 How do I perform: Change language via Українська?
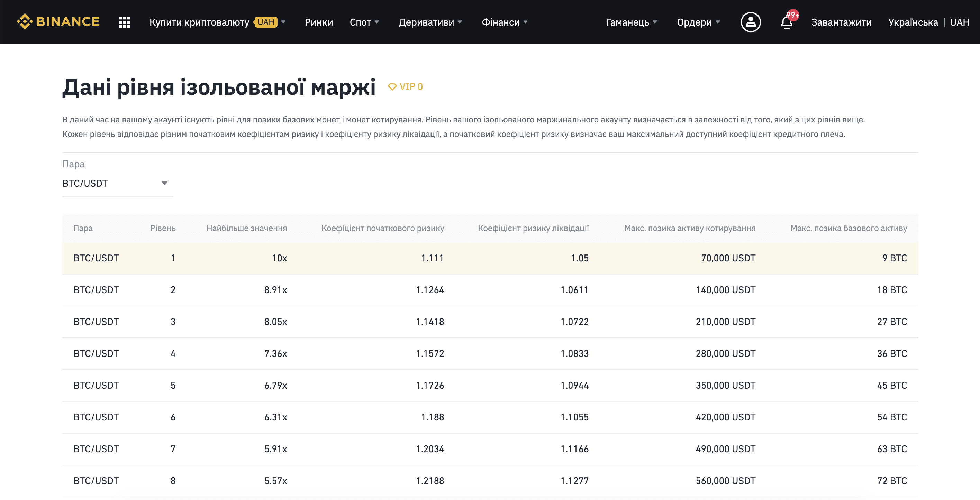[x=913, y=22]
